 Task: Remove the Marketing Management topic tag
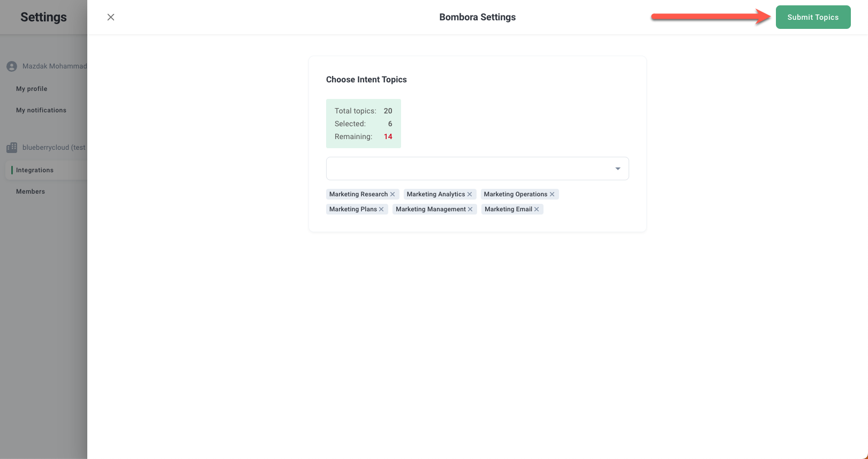470,209
